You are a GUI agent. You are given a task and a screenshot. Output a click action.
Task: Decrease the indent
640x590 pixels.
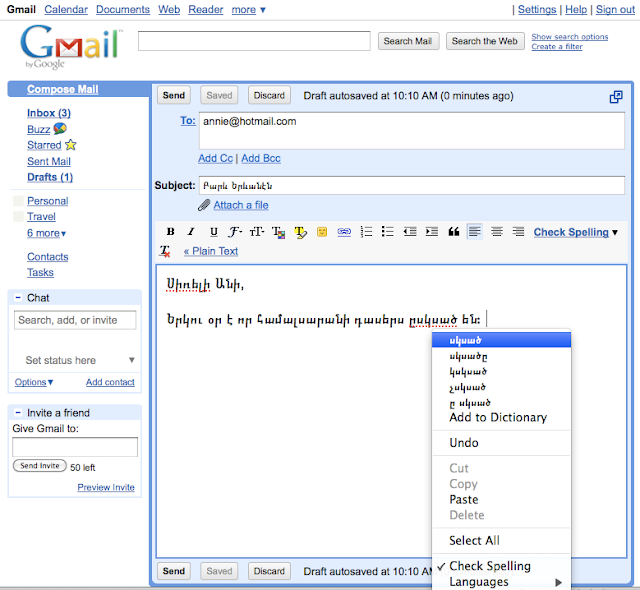pos(410,232)
